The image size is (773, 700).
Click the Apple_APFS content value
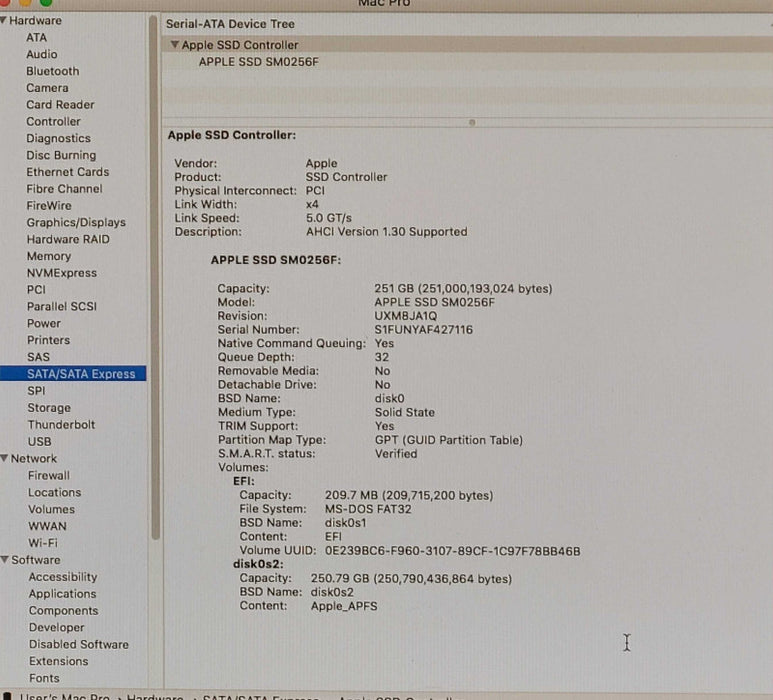(344, 606)
